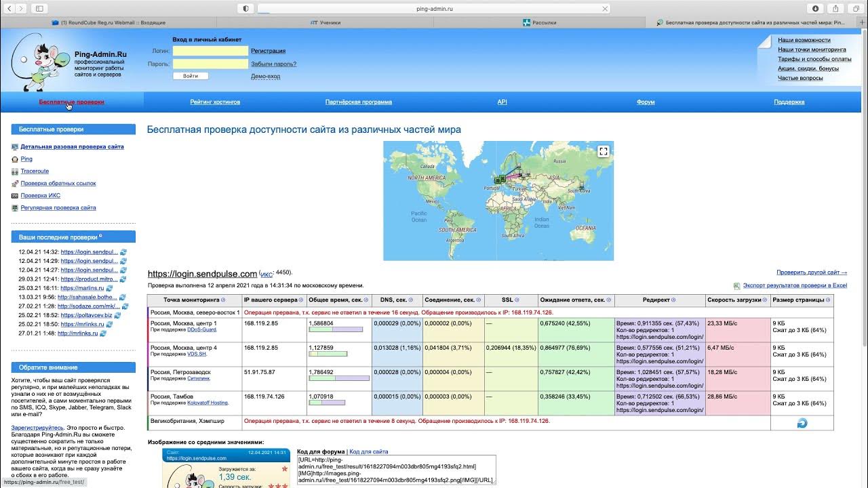Show Safari tab overview button
The height and width of the screenshot is (488, 868).
coord(854,8)
